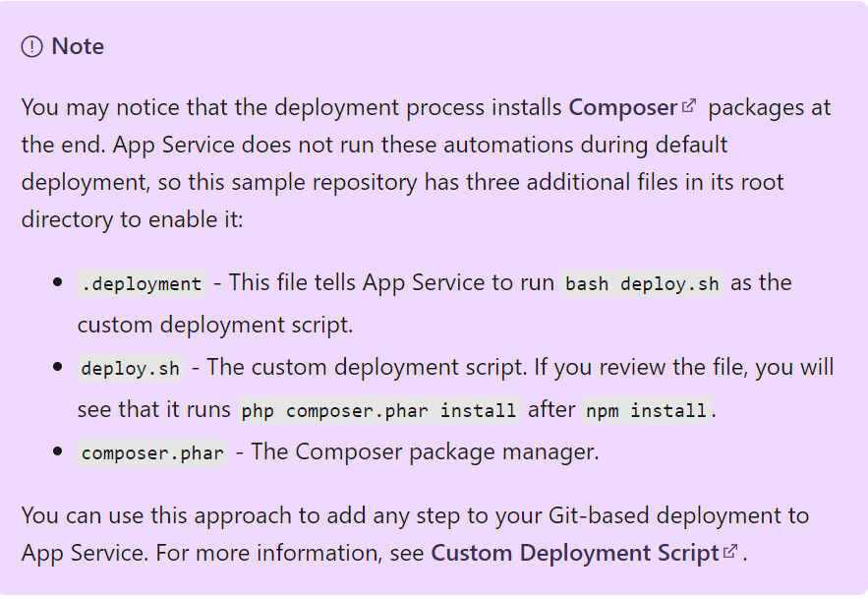
Task: Click the third bullet point marker
Action: point(58,451)
